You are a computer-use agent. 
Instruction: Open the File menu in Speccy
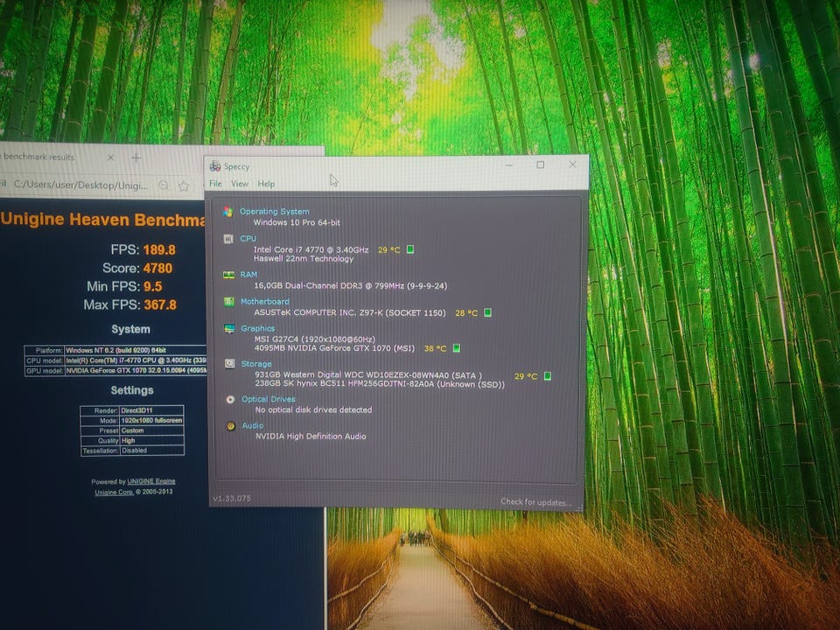tap(215, 184)
